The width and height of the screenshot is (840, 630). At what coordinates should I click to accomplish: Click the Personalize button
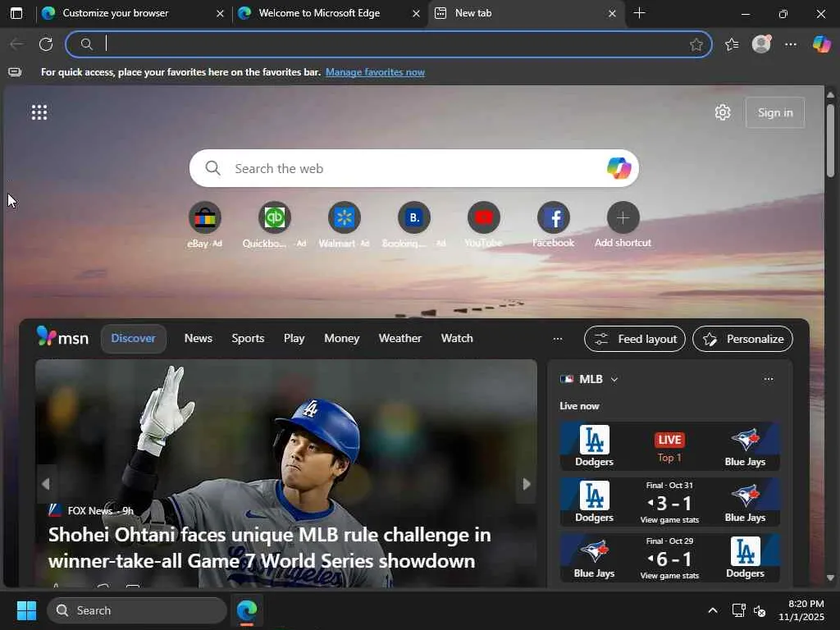(742, 339)
